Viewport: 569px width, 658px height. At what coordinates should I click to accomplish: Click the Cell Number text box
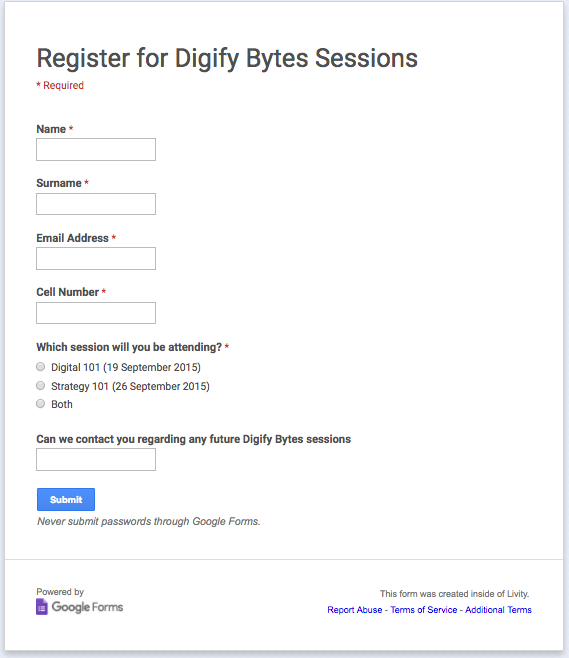click(x=96, y=313)
